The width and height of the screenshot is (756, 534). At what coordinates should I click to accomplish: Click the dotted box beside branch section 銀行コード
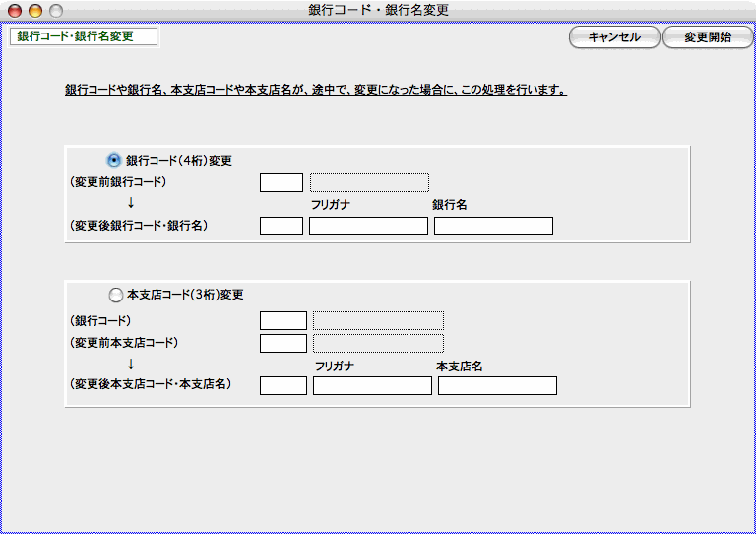click(378, 320)
